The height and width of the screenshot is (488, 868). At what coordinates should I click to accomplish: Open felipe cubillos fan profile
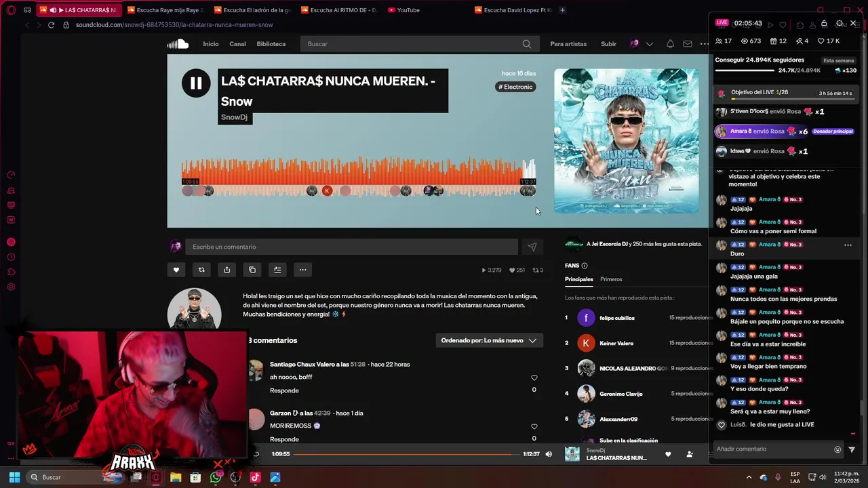pos(616,318)
